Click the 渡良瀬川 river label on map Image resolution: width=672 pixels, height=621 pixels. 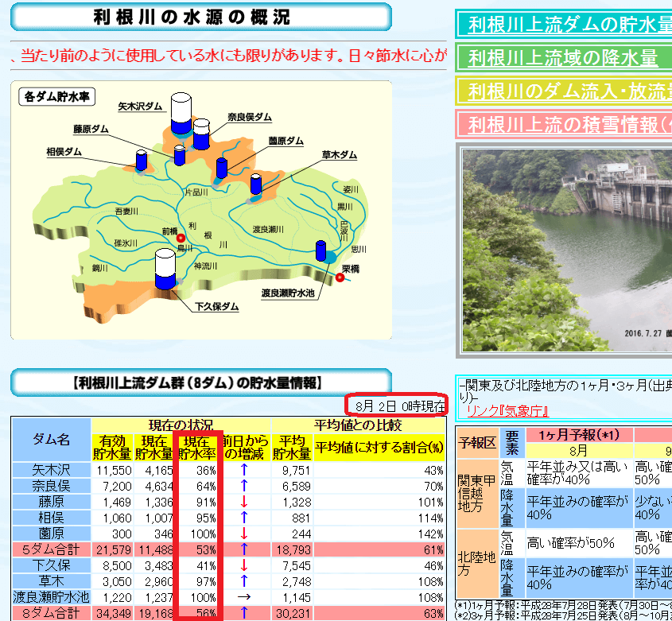point(268,229)
